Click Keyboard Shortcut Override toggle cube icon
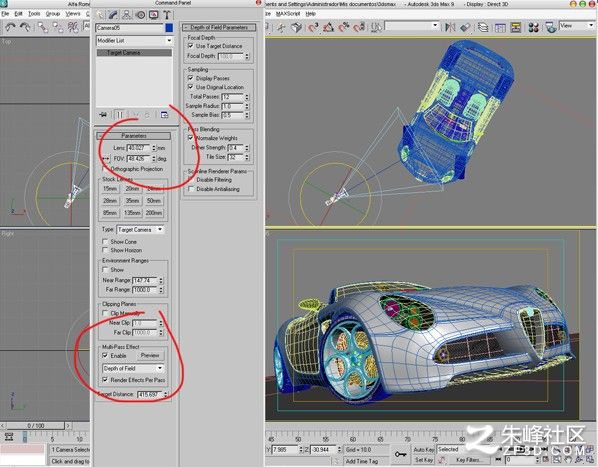The height and width of the screenshot is (467, 598). click(296, 27)
